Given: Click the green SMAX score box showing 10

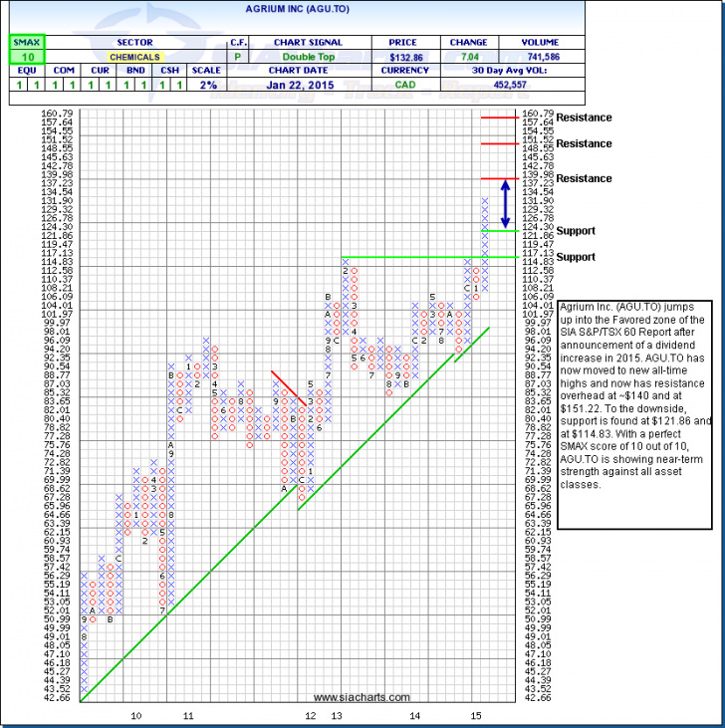Looking at the screenshot, I should [20, 59].
